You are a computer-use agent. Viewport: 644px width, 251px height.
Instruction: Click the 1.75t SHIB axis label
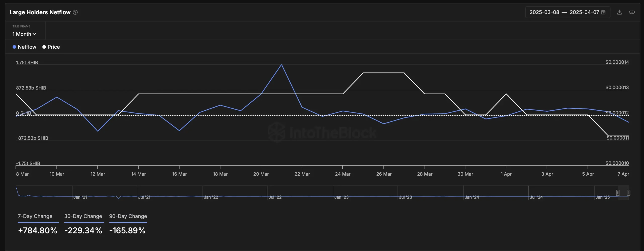27,62
